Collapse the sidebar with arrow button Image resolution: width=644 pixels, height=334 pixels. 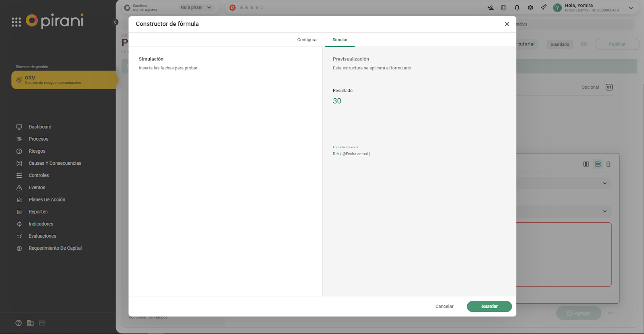pos(116,22)
